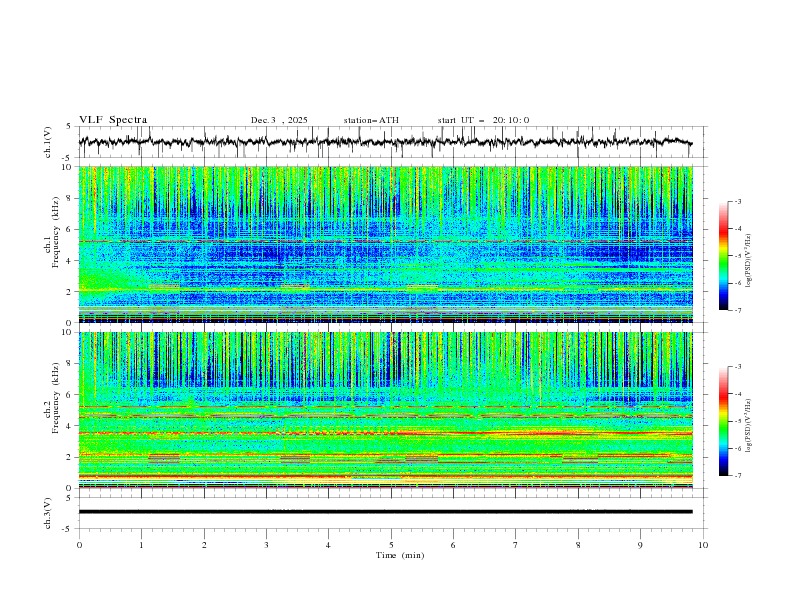The image size is (792, 612).
Task: Click the 'ch.1(V)' waveform axis label
Action: click(48, 142)
